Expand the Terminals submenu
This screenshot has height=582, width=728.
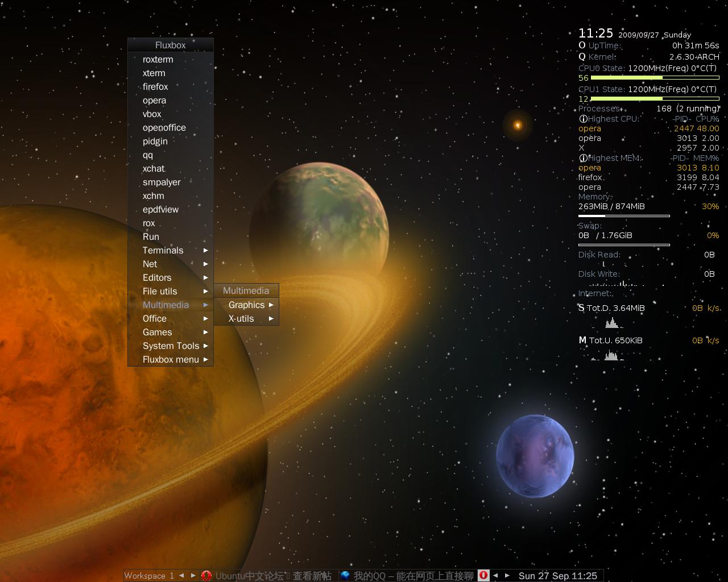click(171, 250)
